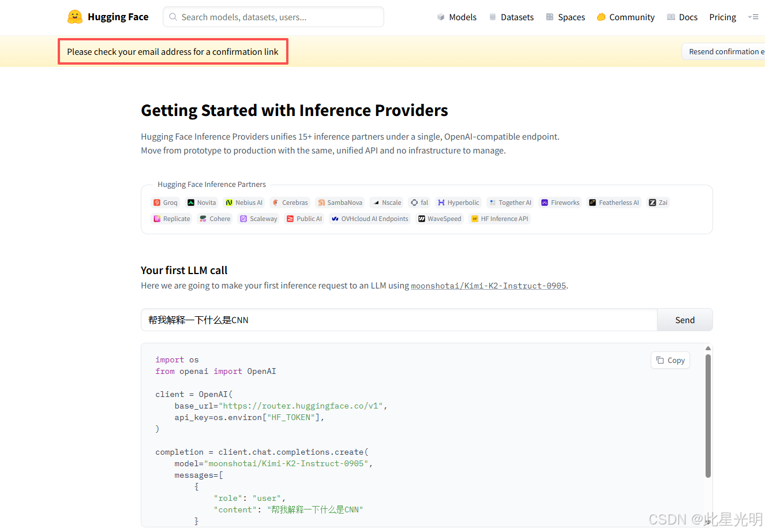Click the SambaNova provider icon
Image resolution: width=765 pixels, height=532 pixels.
point(321,203)
